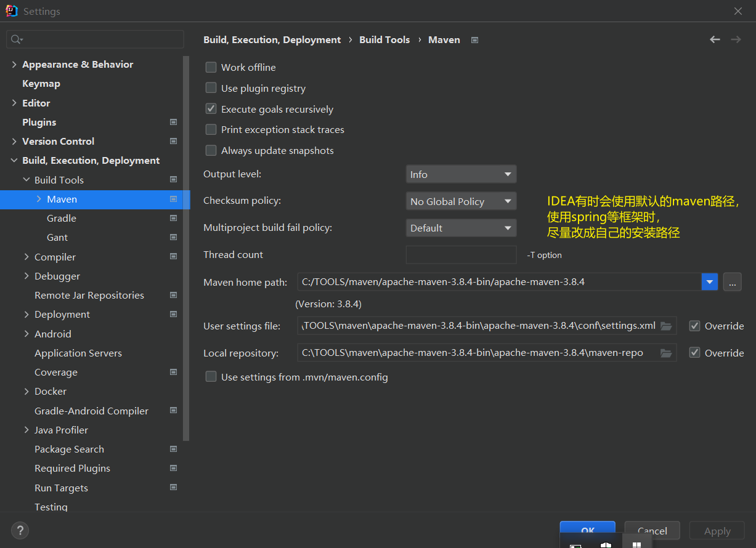Open the help question mark button
This screenshot has height=548, width=756.
coord(20,530)
